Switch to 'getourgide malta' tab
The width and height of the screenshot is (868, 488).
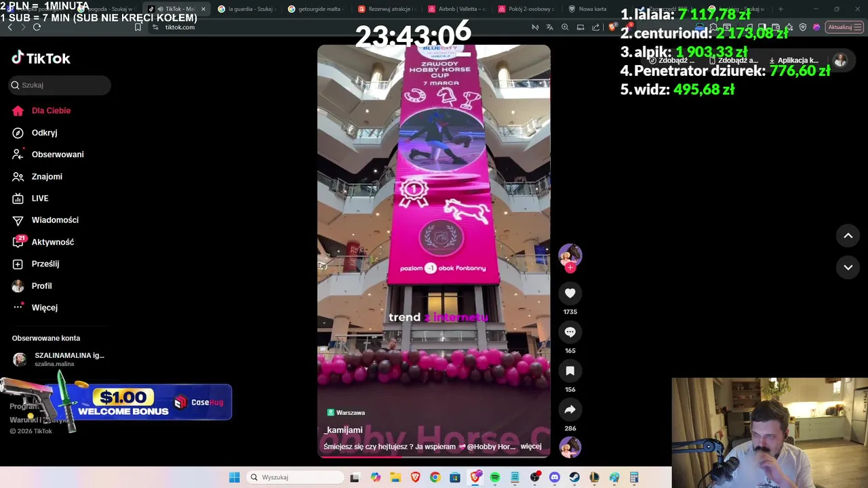click(315, 9)
